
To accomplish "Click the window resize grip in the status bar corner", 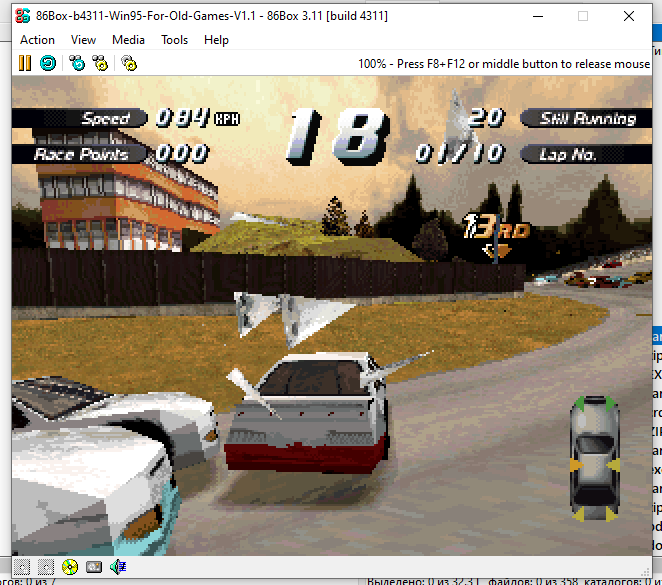I will click(x=646, y=572).
